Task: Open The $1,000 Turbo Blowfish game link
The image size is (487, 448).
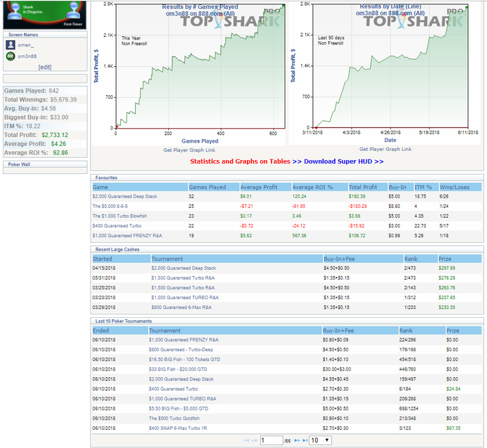Action: click(120, 216)
